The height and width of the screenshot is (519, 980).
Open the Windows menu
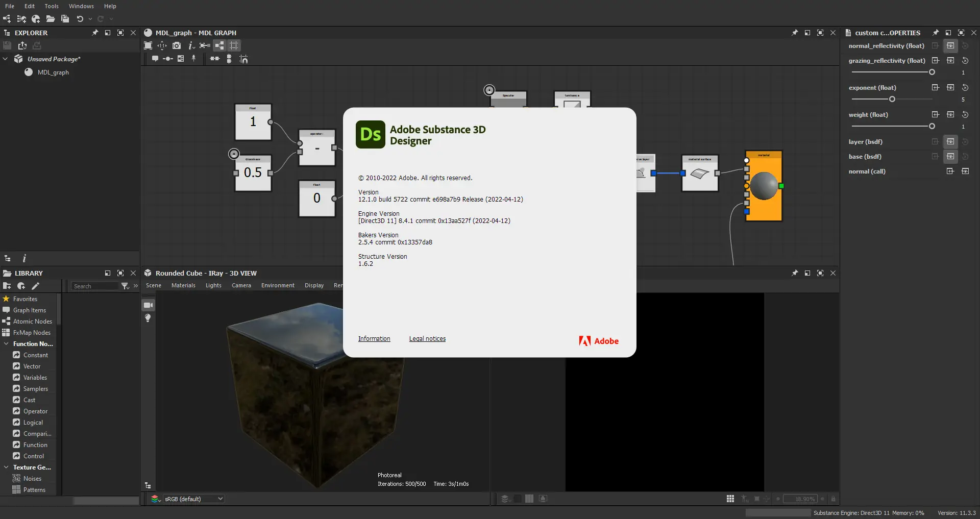(81, 6)
